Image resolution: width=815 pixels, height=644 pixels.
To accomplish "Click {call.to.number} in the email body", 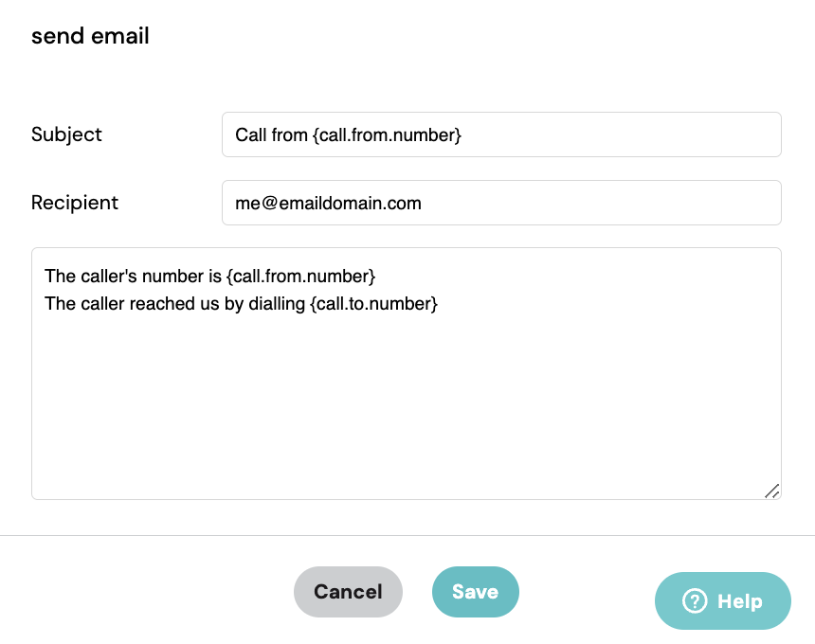I will tap(373, 303).
